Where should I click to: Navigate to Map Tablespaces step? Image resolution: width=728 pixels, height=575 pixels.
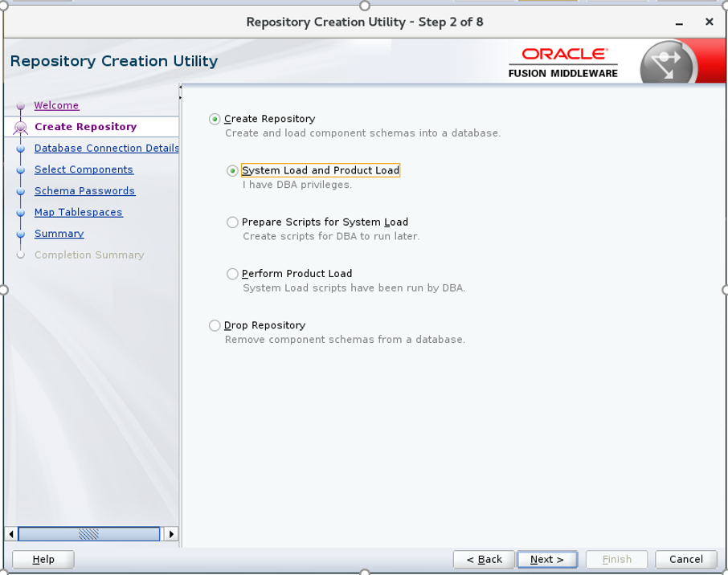coord(79,212)
